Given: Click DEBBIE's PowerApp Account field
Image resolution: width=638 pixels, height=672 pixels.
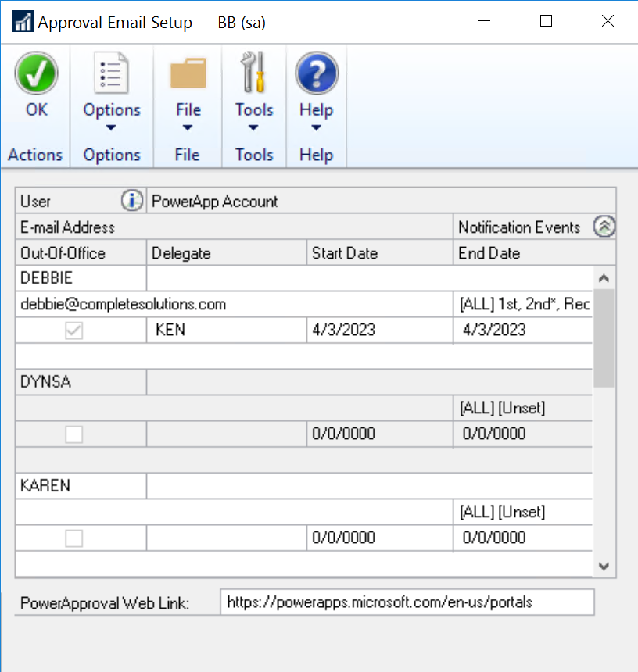Looking at the screenshot, I should (x=370, y=277).
